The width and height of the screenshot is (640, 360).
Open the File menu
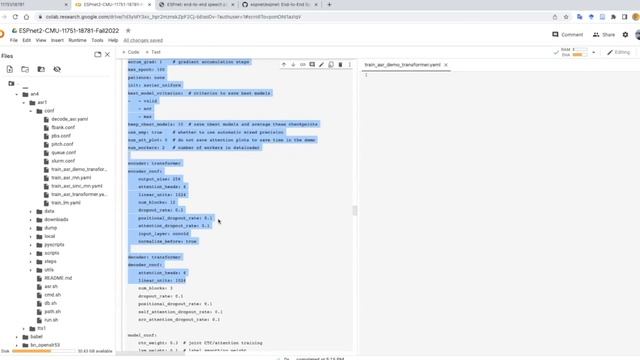[14, 40]
